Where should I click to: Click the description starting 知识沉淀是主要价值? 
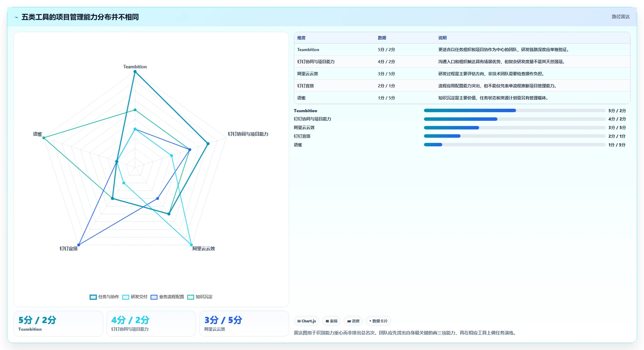point(493,98)
